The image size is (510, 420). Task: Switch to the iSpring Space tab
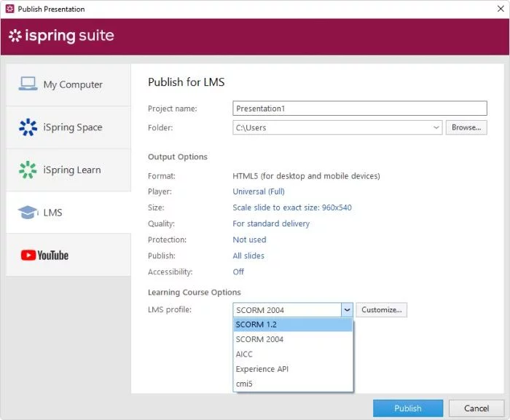point(68,127)
